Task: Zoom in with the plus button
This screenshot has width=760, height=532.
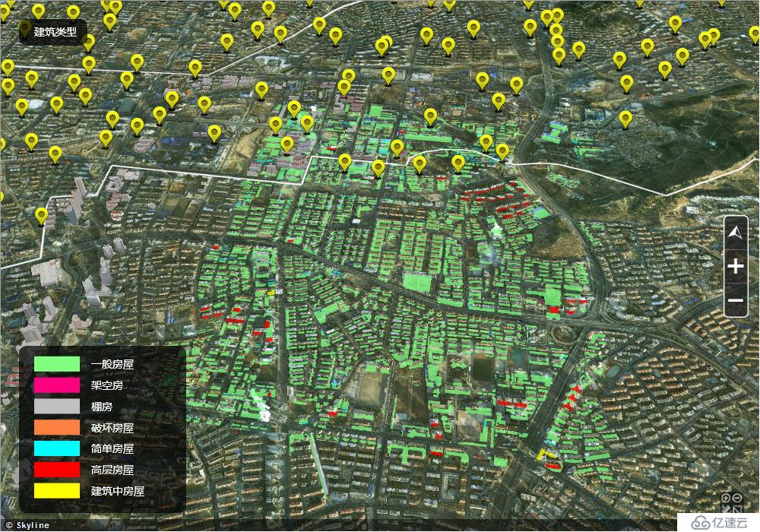Action: (x=735, y=267)
